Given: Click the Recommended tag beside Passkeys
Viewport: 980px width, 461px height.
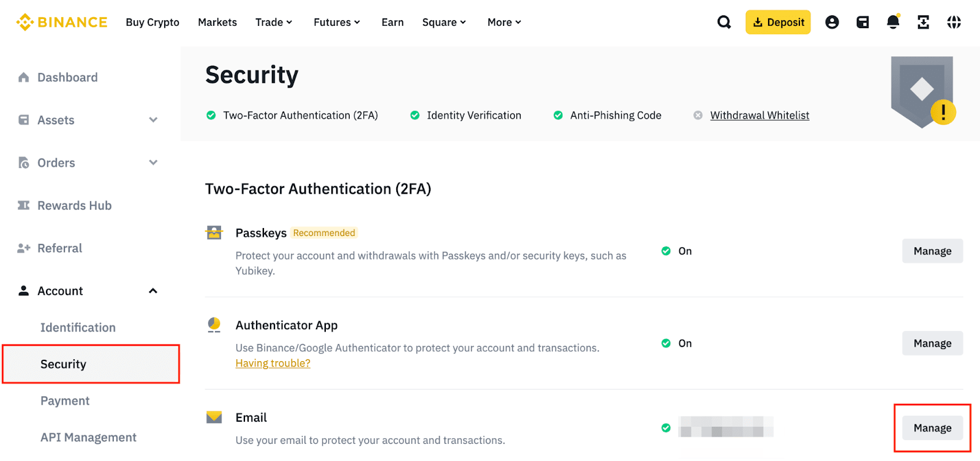Looking at the screenshot, I should (324, 233).
